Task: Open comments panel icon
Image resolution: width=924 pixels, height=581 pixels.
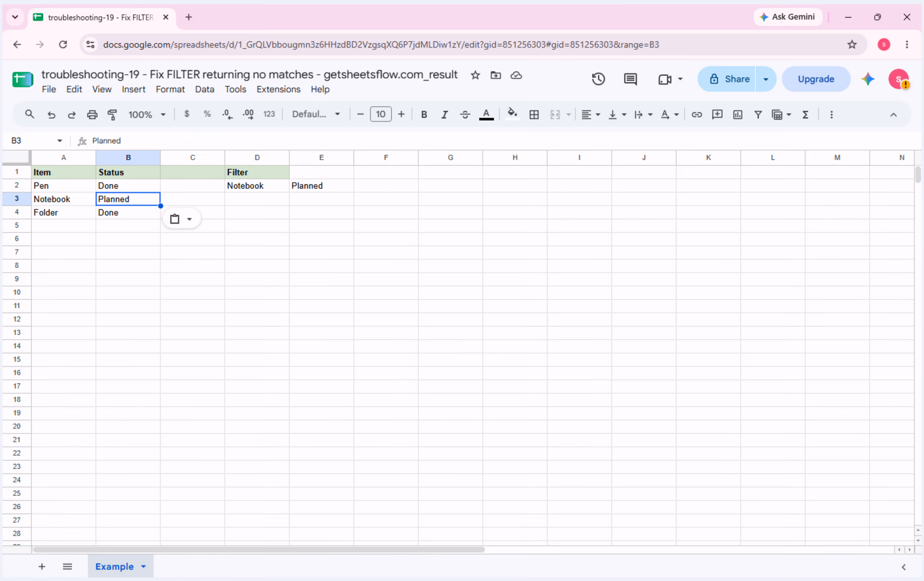Action: click(x=630, y=79)
